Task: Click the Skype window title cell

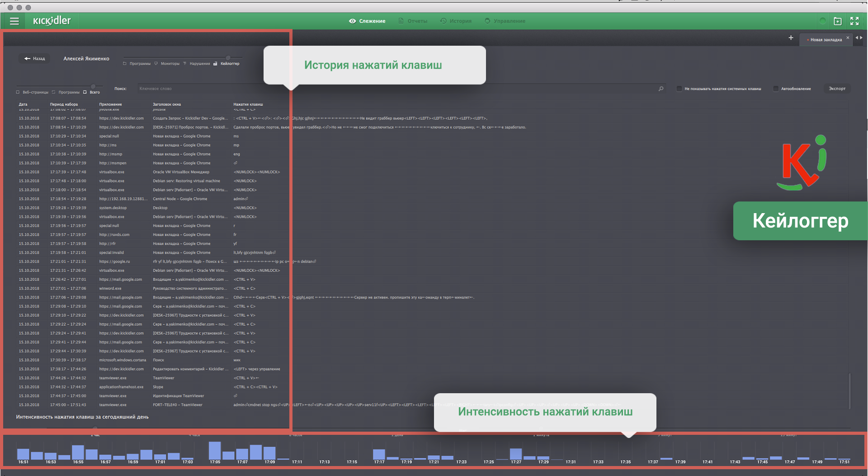Action: (158, 387)
